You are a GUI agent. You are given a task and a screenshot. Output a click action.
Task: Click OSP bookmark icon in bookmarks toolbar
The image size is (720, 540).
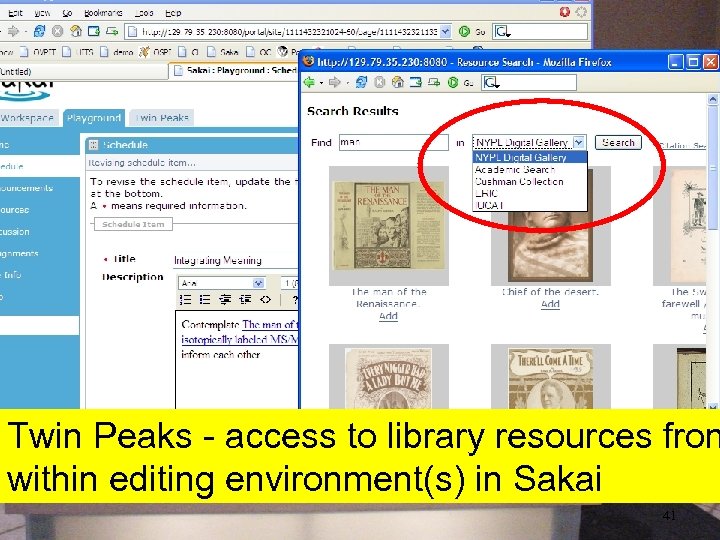click(144, 51)
